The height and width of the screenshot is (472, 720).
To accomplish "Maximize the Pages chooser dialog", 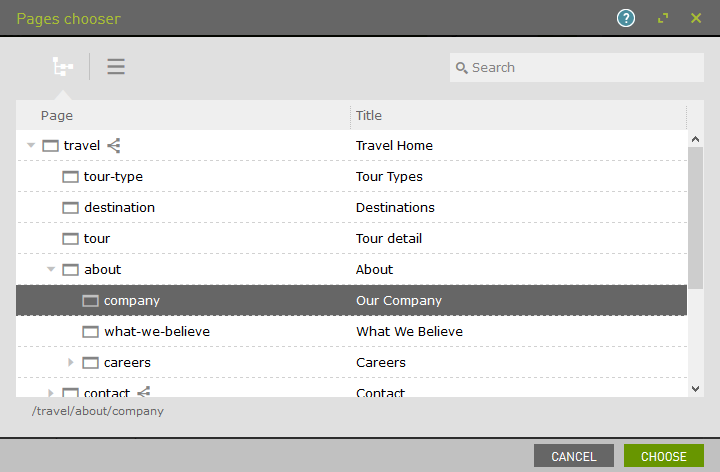I will click(x=662, y=18).
